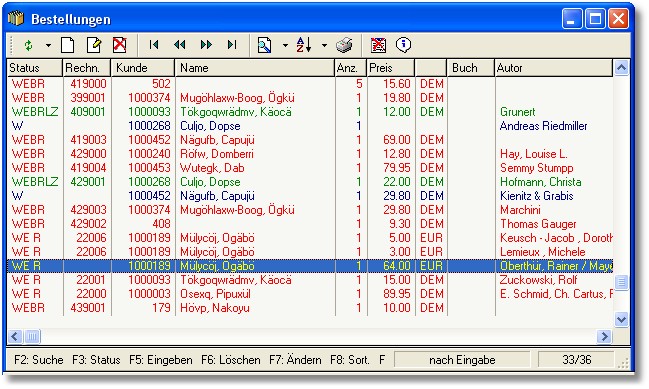
Task: Click the nach Eingabe status field
Action: 462,360
